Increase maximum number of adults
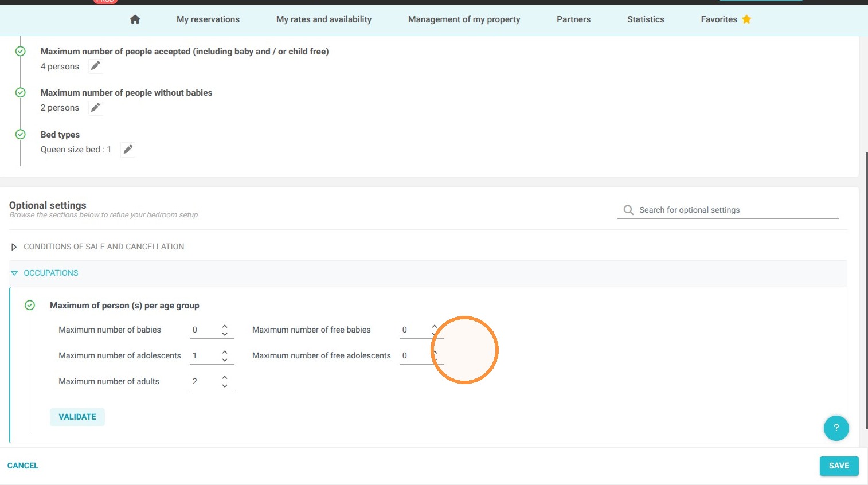Viewport: 868px width, 485px height. [225, 377]
